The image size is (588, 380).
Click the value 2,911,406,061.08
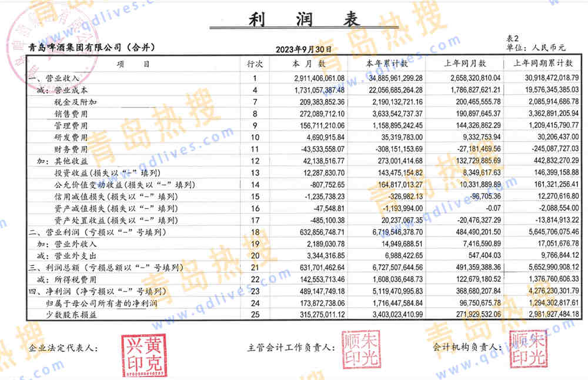(x=319, y=78)
